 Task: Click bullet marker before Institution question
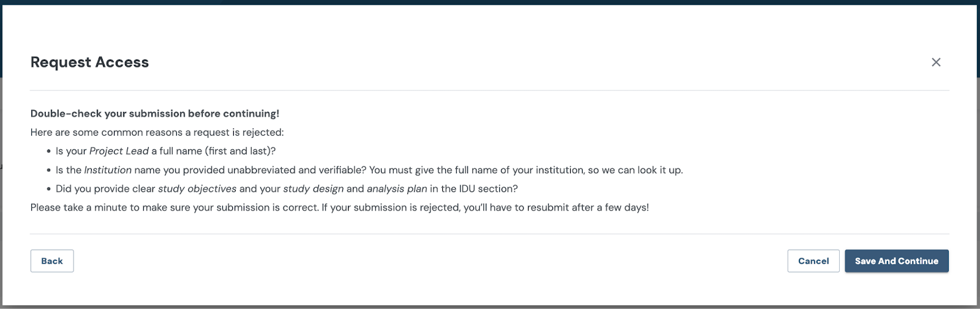coord(48,171)
